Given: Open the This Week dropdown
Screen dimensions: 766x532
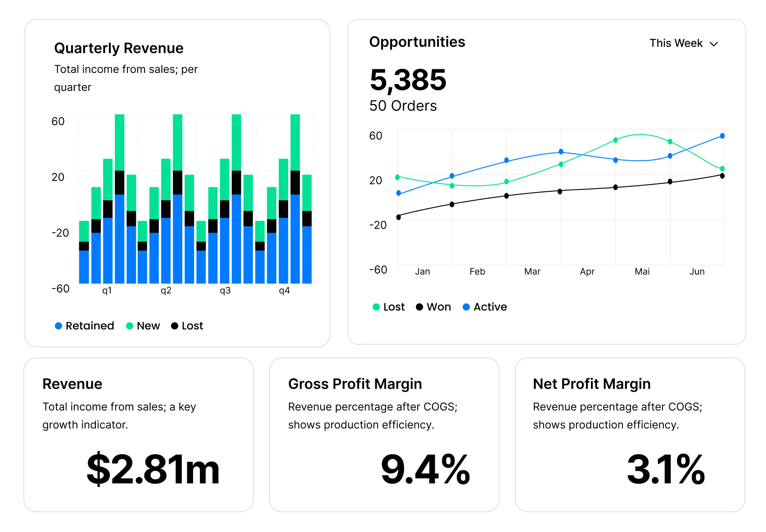Looking at the screenshot, I should pos(684,43).
